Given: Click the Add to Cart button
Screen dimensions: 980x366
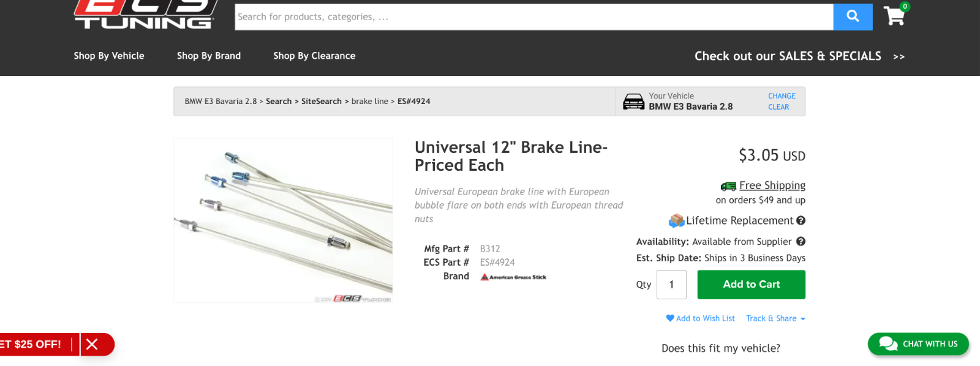Looking at the screenshot, I should click(x=751, y=285).
